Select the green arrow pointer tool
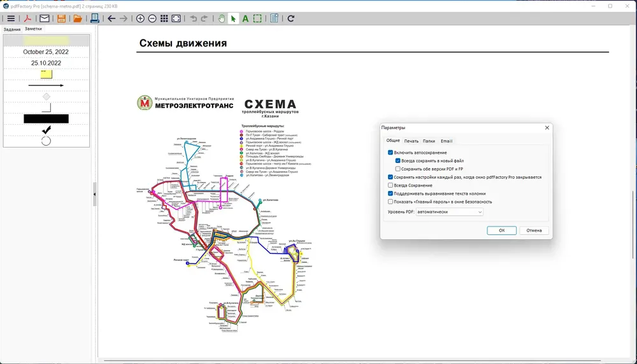This screenshot has height=364, width=637. pos(233,18)
